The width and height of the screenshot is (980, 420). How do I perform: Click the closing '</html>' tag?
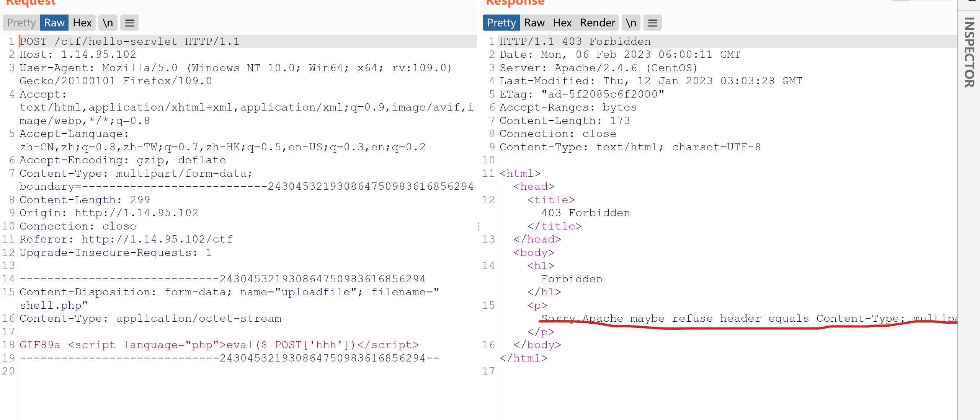(x=524, y=358)
